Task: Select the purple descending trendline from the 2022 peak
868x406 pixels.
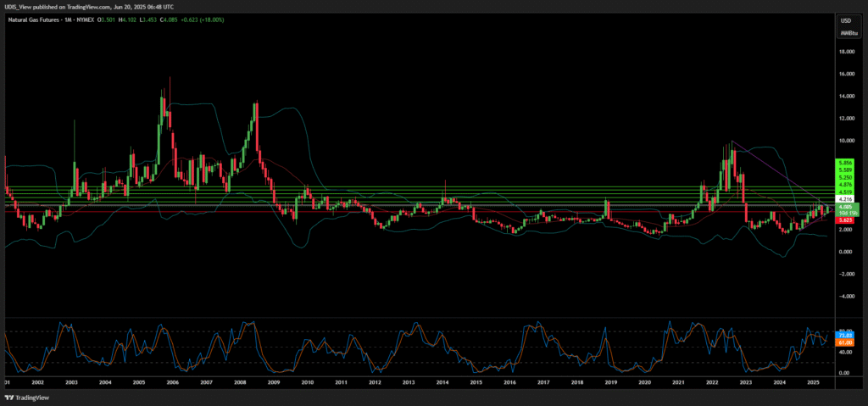Action: [767, 167]
